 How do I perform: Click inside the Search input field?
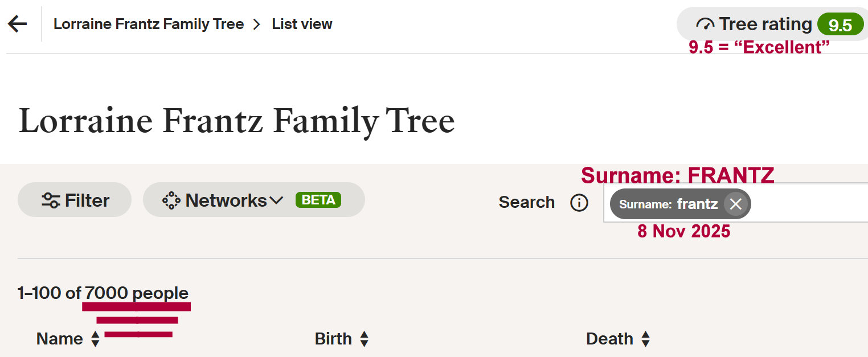coord(809,203)
